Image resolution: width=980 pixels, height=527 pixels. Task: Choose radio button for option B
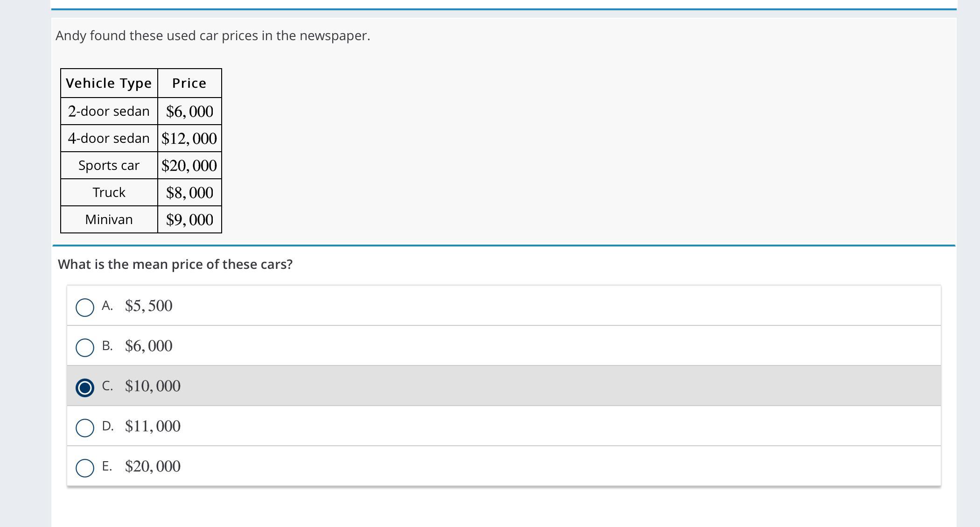coord(85,347)
